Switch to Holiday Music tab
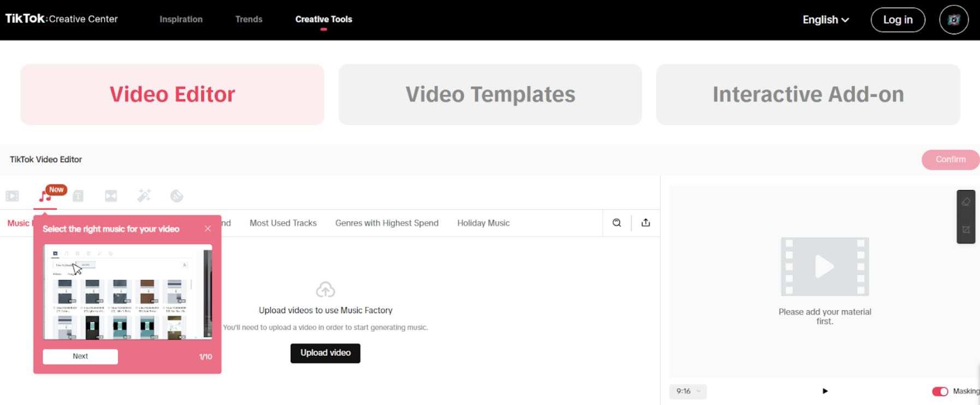The image size is (980, 405). [x=483, y=223]
